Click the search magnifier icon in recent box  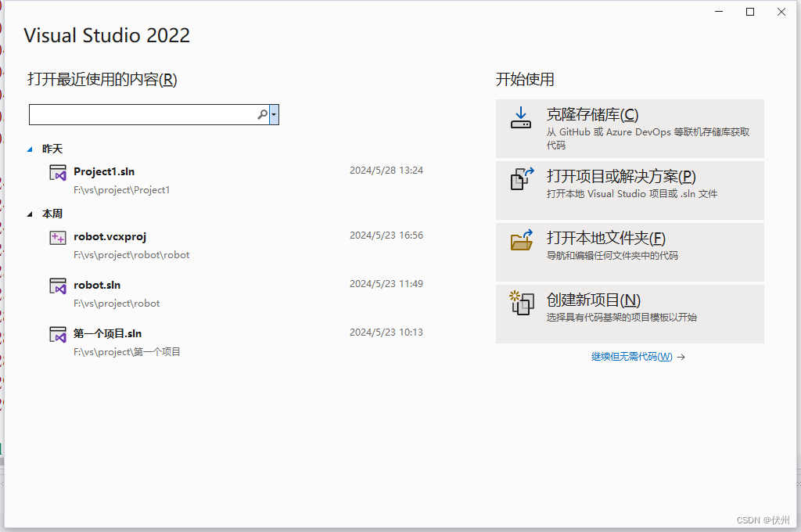(262, 114)
